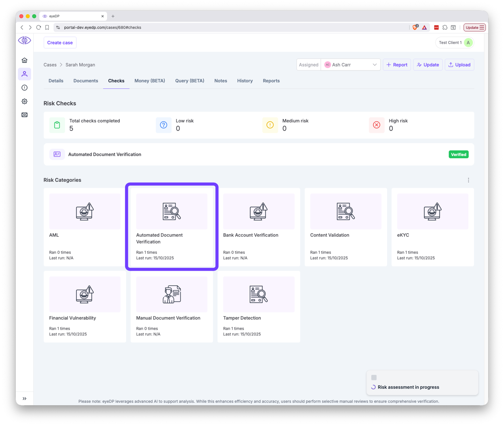Open the Test Client 1 account menu
504x426 pixels.
(455, 42)
